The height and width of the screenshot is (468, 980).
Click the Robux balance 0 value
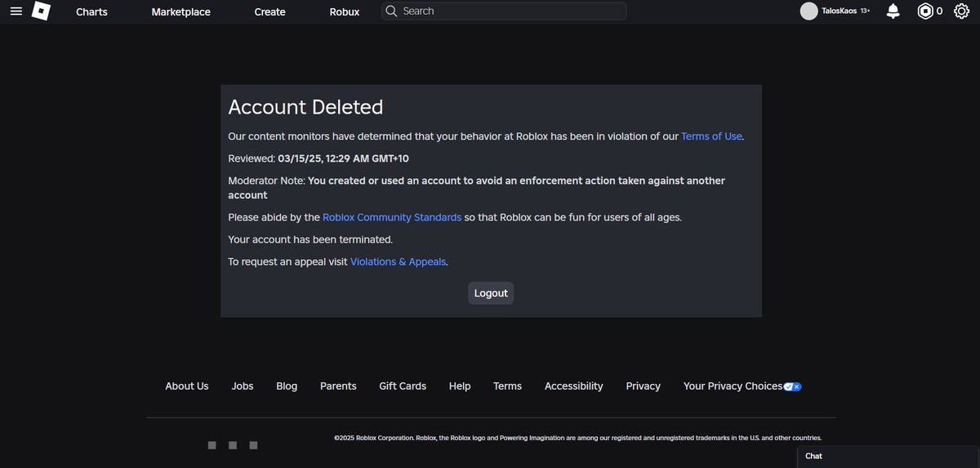[939, 11]
